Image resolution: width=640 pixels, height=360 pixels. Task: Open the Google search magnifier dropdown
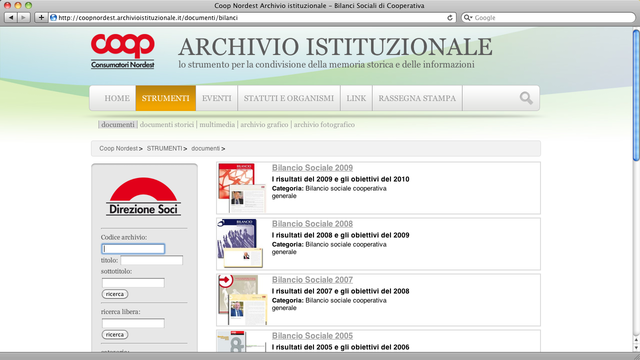[x=468, y=18]
